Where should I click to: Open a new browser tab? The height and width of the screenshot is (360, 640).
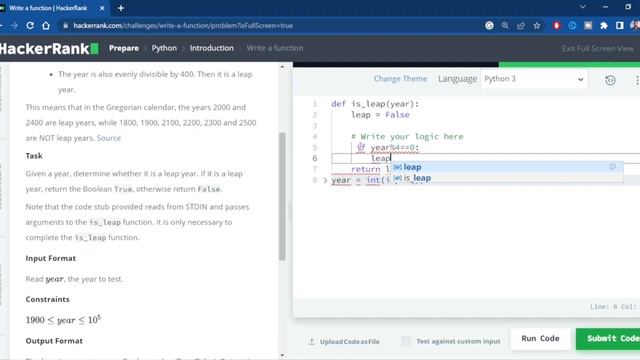tap(121, 8)
